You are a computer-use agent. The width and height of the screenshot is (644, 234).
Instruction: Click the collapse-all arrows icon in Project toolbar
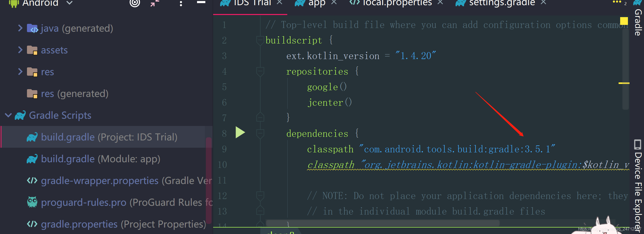coord(155,3)
